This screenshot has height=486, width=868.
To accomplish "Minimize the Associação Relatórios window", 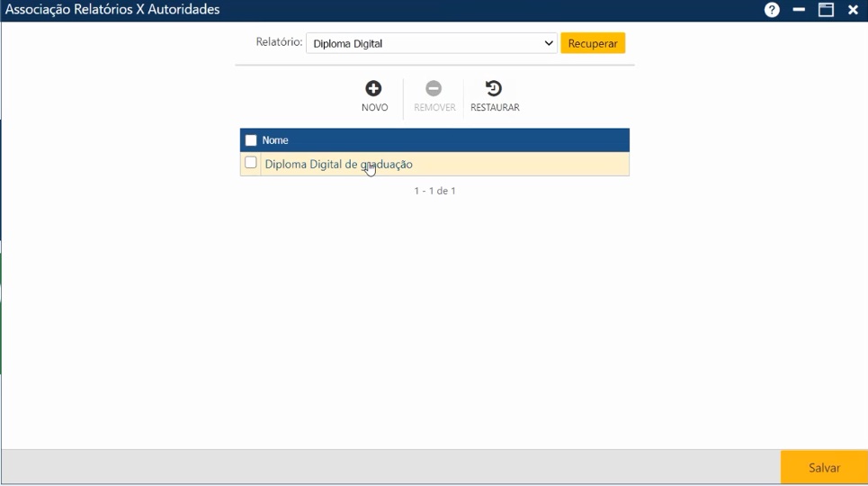I will click(799, 10).
